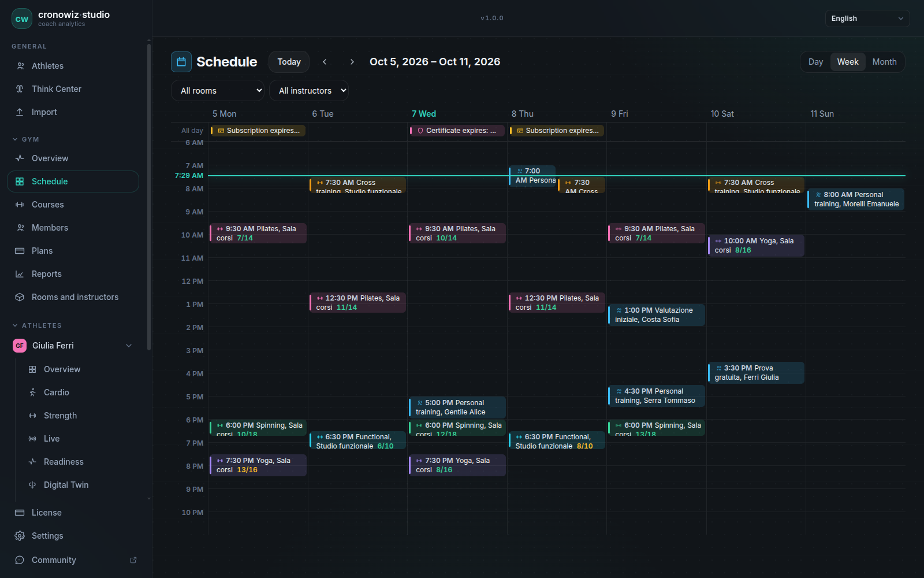Open Members in sidebar
This screenshot has width=924, height=578.
[x=73, y=228]
